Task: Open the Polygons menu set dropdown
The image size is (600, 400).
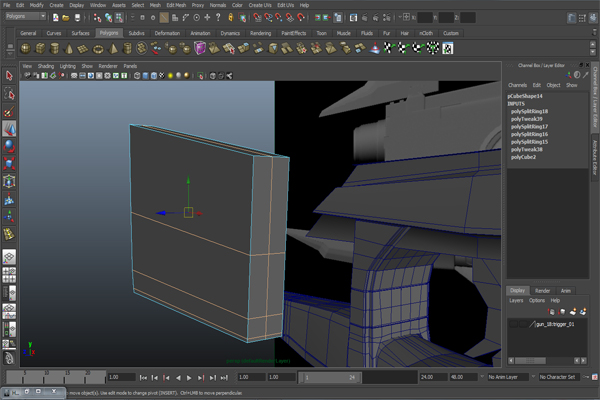Action: coord(26,16)
